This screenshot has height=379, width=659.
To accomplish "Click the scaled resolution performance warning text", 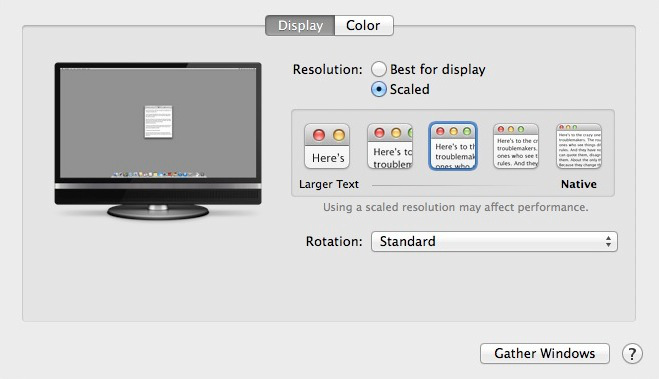I will tap(456, 207).
